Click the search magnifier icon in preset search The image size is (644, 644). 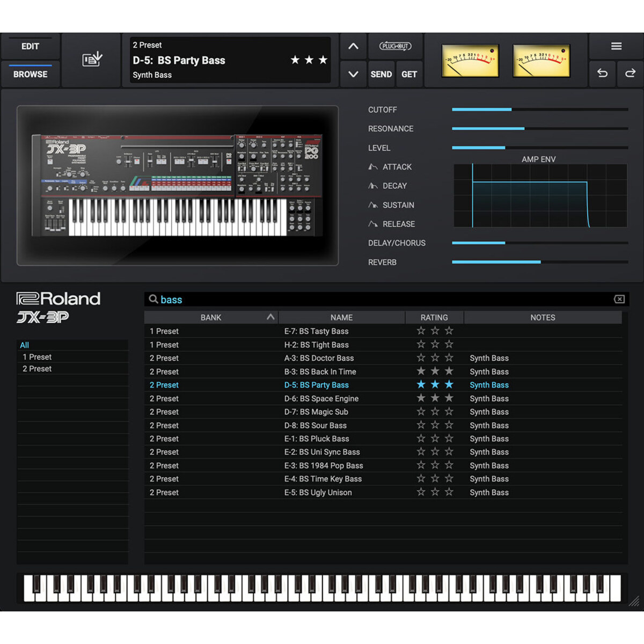[x=153, y=299]
